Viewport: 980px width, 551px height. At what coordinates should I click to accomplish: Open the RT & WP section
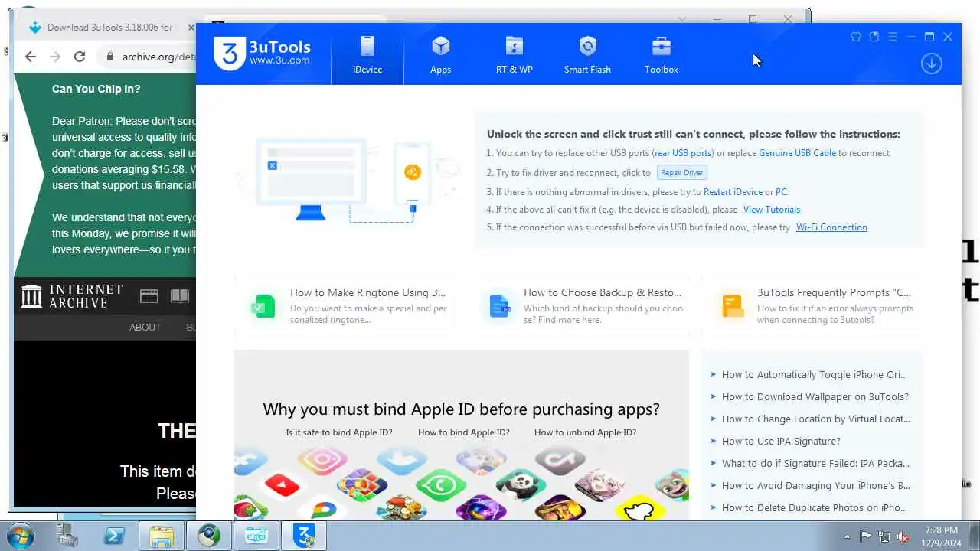point(514,54)
